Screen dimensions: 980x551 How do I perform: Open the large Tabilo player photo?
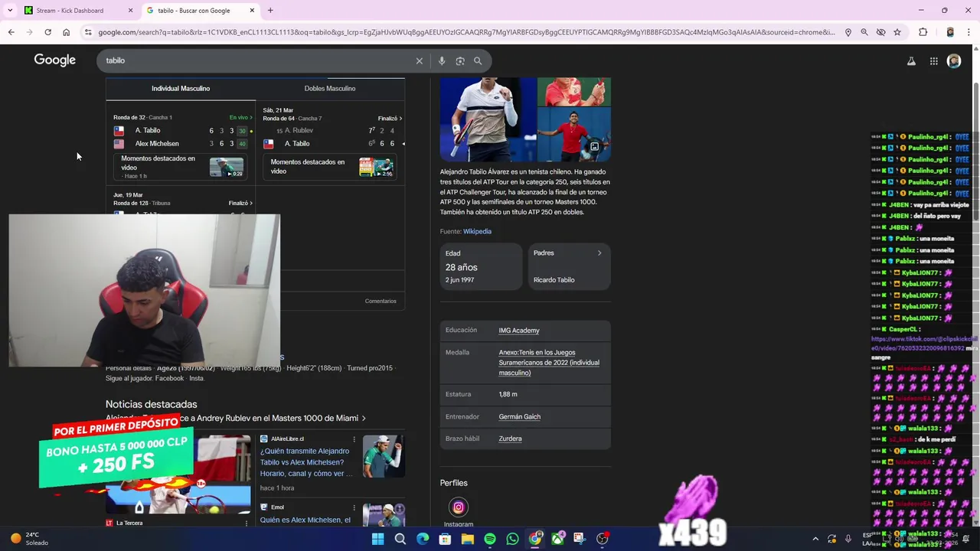click(x=488, y=119)
